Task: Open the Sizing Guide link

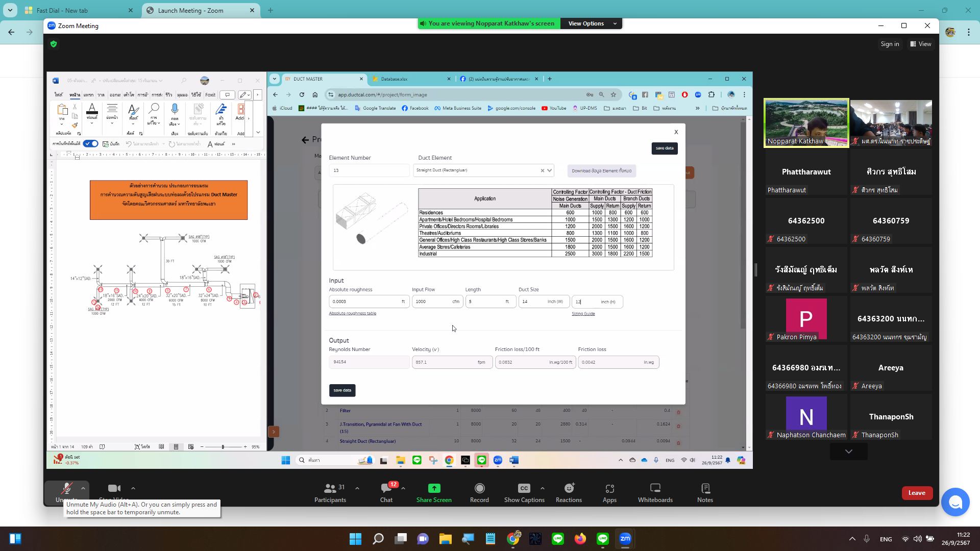Action: click(x=583, y=314)
